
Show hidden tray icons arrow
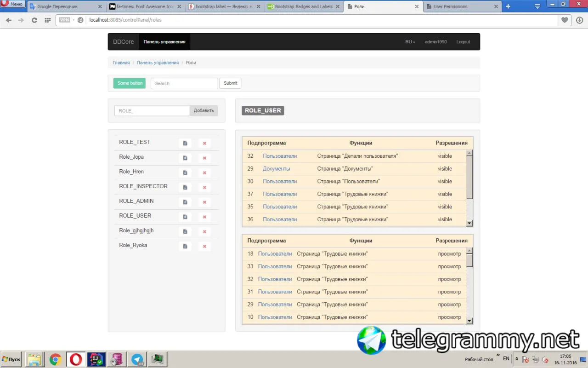pos(517,359)
